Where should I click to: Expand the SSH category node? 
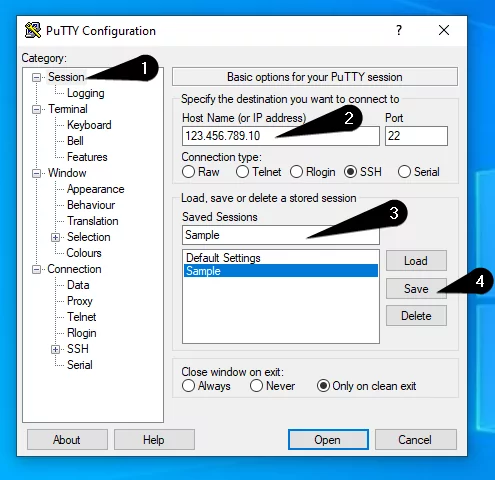coord(55,349)
